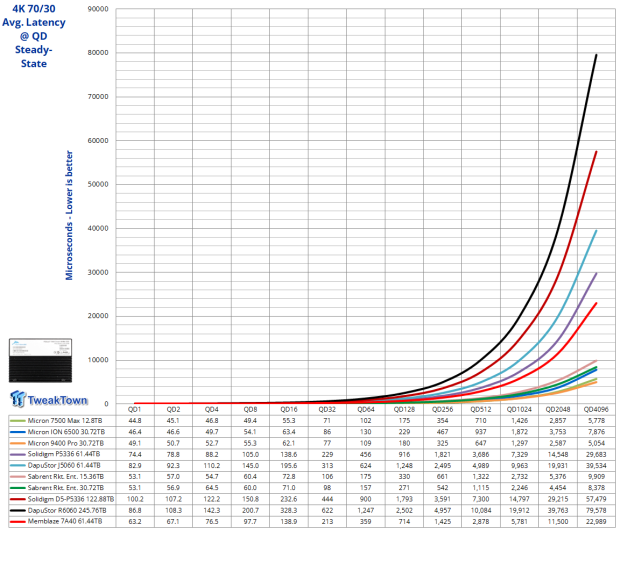Click the Sabrent Rkt. Ent. 30.72TB label
Image resolution: width=620 pixels, height=568 pixels.
point(66,488)
